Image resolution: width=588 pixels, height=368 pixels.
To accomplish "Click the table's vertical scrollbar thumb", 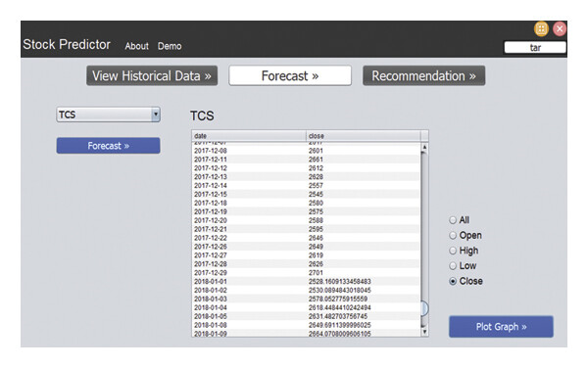I will (x=424, y=308).
